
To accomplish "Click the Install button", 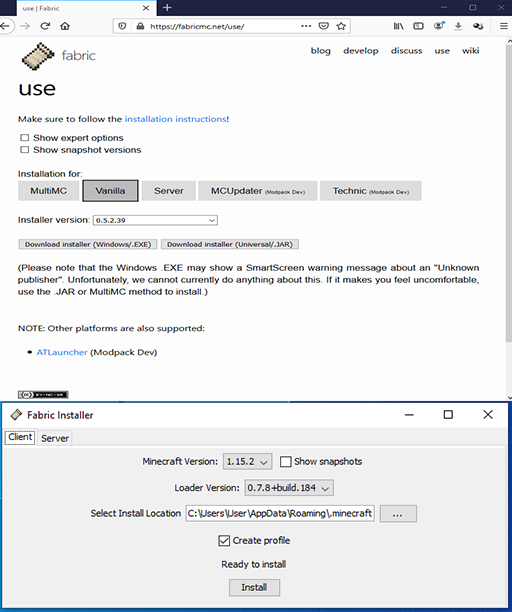I will [x=254, y=587].
